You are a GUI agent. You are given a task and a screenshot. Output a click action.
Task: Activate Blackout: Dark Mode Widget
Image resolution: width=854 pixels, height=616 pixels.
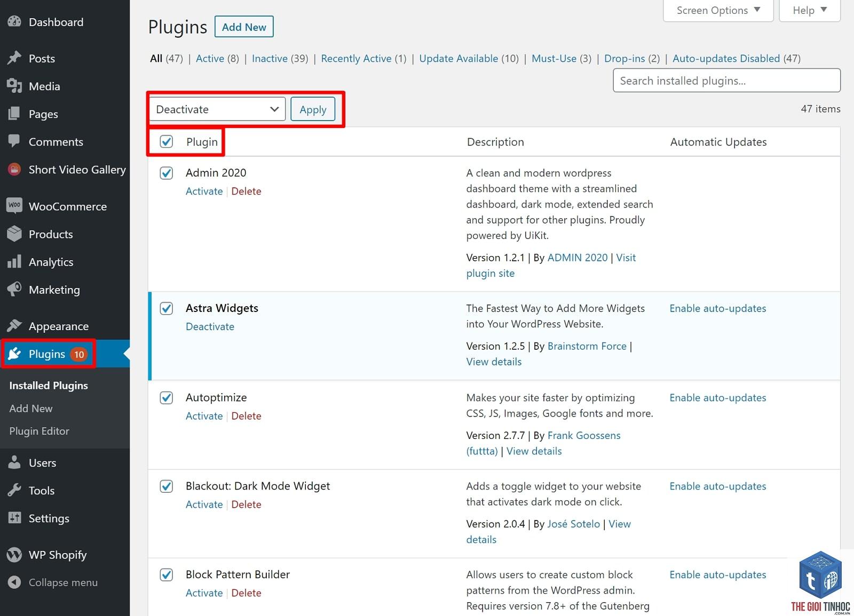coord(204,505)
